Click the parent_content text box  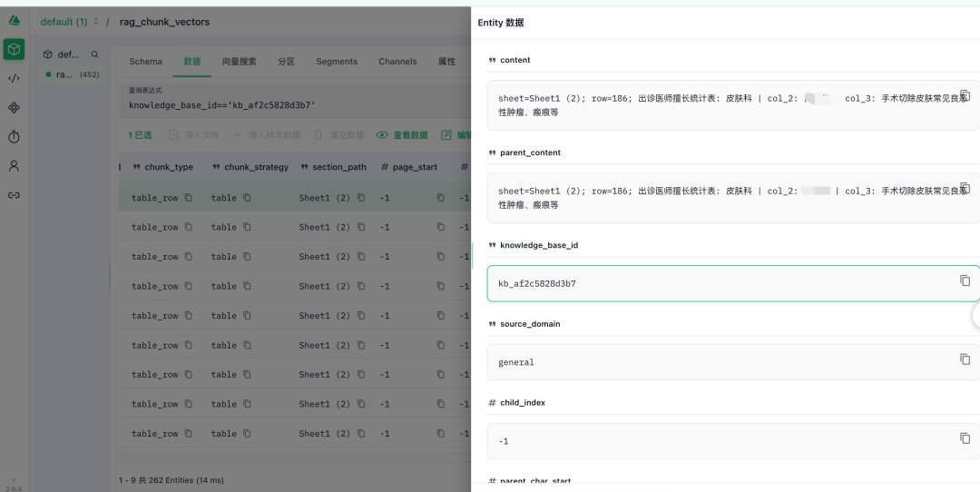(733, 198)
